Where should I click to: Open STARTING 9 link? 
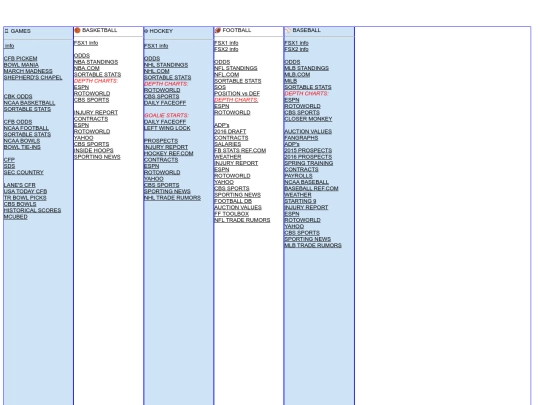click(300, 201)
